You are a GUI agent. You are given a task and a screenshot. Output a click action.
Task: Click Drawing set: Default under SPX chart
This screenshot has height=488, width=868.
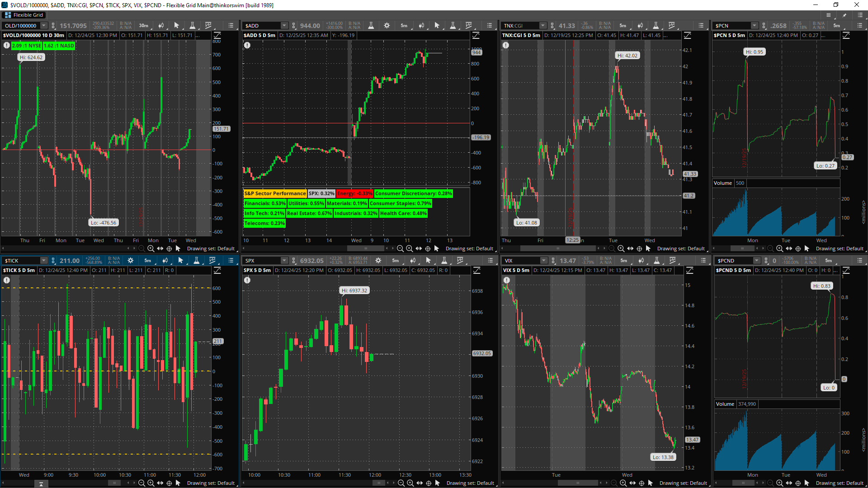tap(470, 483)
